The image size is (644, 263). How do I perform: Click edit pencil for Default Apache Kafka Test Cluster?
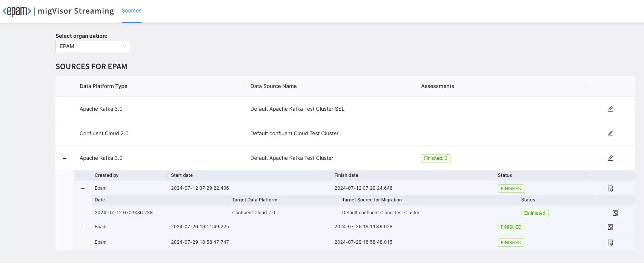pos(610,158)
